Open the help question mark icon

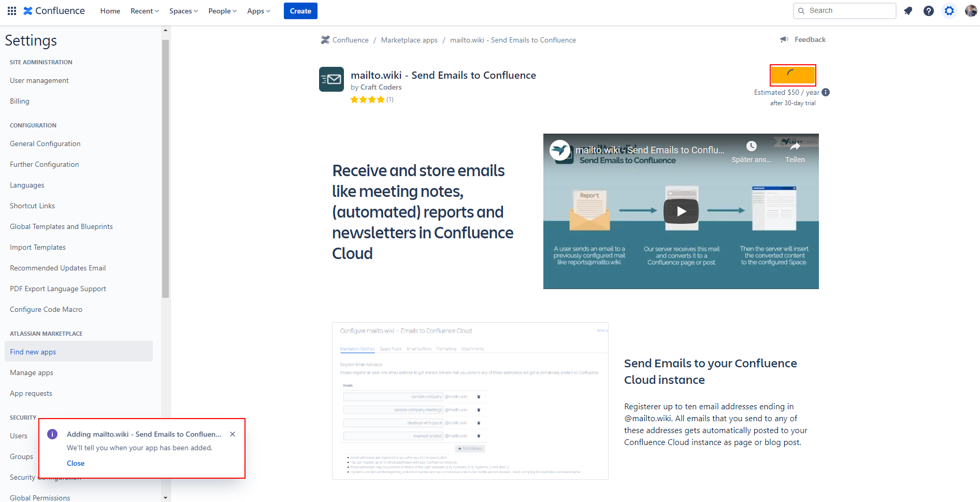[x=929, y=11]
